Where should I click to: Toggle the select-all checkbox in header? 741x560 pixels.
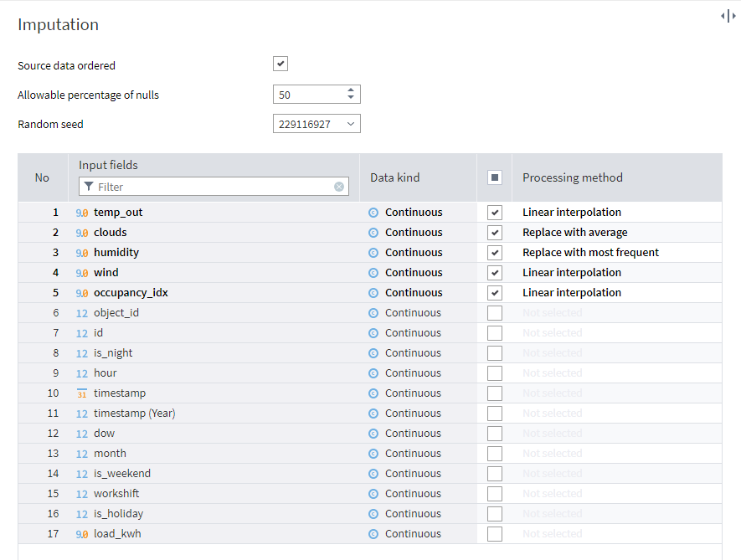tap(495, 177)
